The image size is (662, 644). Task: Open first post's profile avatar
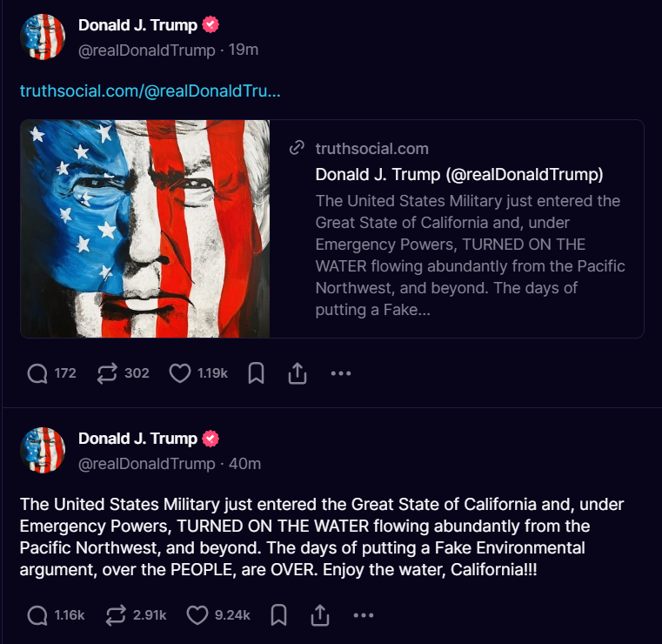43,37
